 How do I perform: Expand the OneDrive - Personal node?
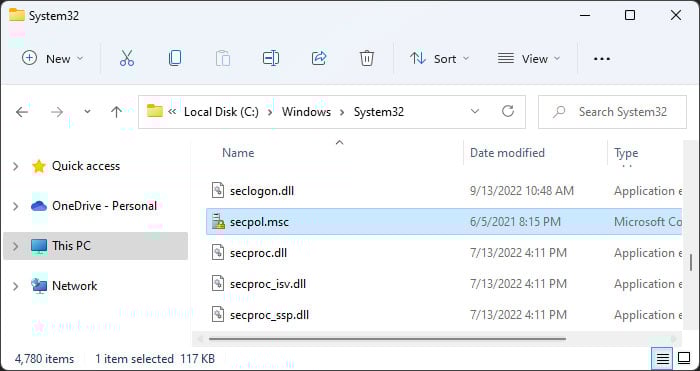pyautogui.click(x=16, y=206)
